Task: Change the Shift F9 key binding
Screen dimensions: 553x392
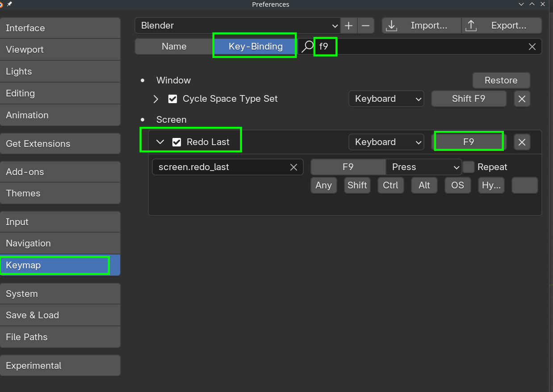Action: point(469,99)
